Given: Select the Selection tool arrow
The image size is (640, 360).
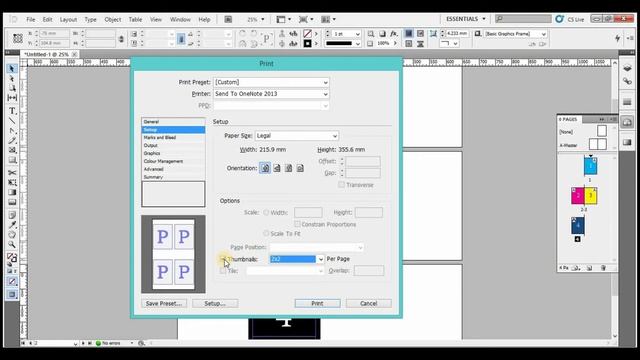Looking at the screenshot, I should pos(12,69).
